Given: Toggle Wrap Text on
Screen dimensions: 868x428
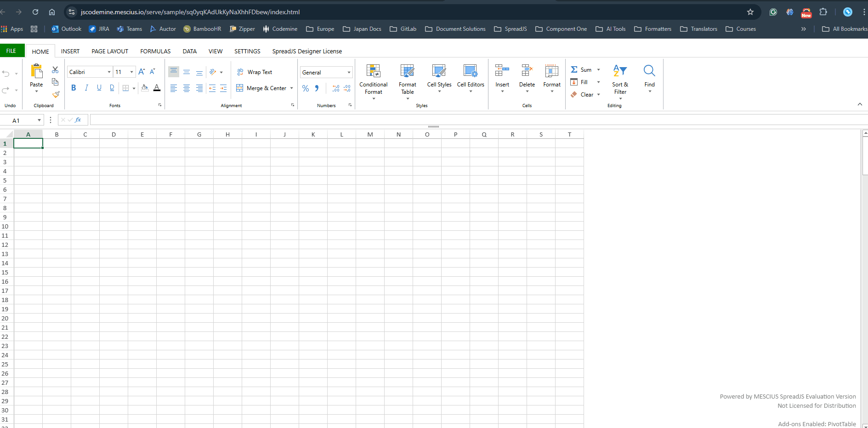Looking at the screenshot, I should 255,72.
